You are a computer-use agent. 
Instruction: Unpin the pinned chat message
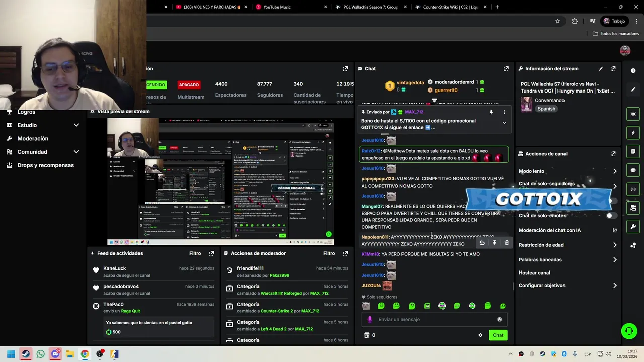[x=491, y=112]
